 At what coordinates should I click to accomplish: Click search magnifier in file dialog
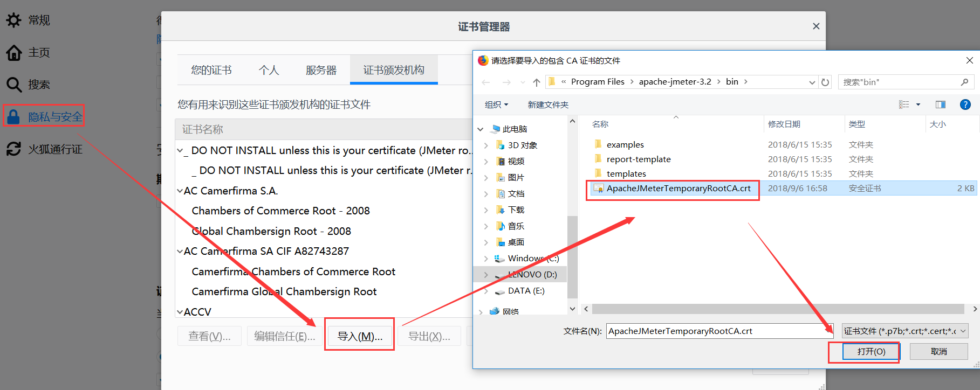[964, 82]
